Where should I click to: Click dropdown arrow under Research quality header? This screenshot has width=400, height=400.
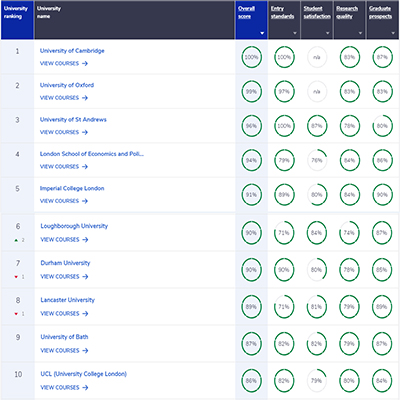click(360, 33)
